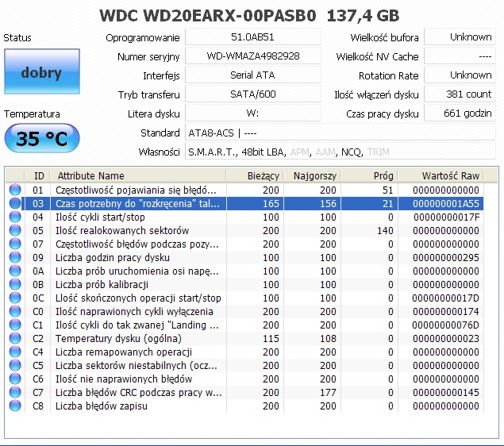
Task: Click the 381 count power-on count field
Action: coord(460,94)
